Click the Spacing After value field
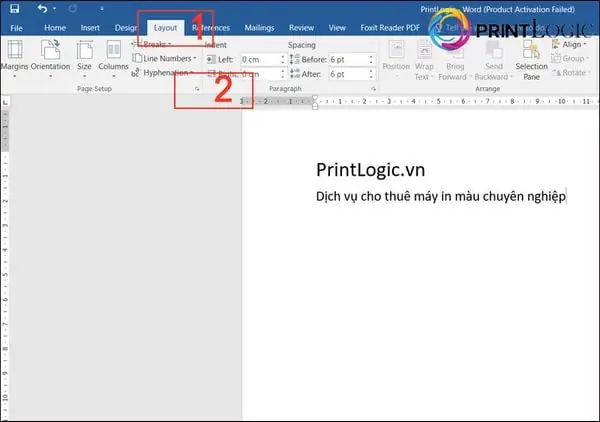The height and width of the screenshot is (422, 600). click(x=349, y=74)
